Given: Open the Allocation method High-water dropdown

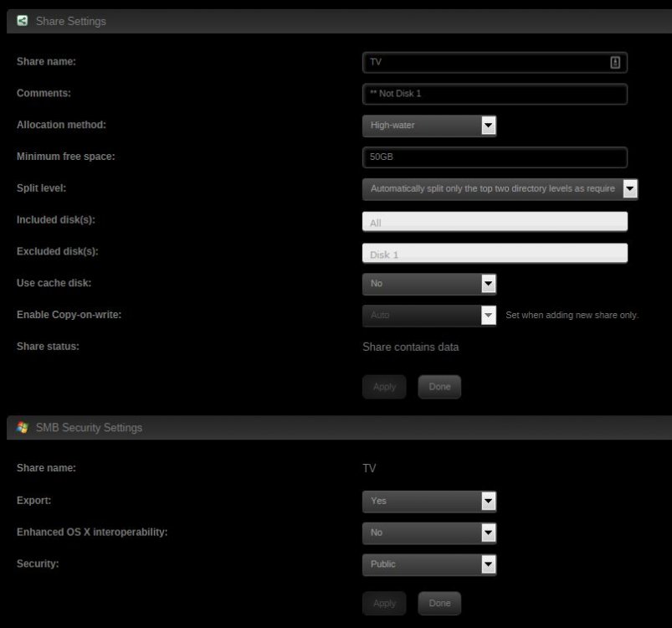Looking at the screenshot, I should pyautogui.click(x=429, y=126).
